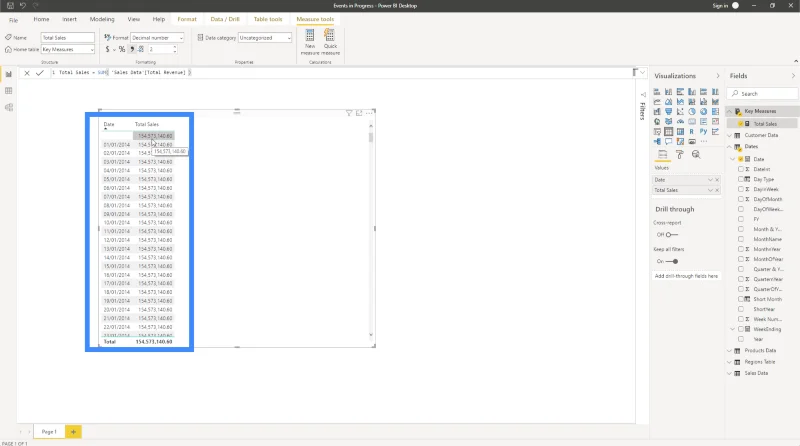Screen dimensions: 800x446
Task: Select the Funnel visualization
Action: click(668, 112)
